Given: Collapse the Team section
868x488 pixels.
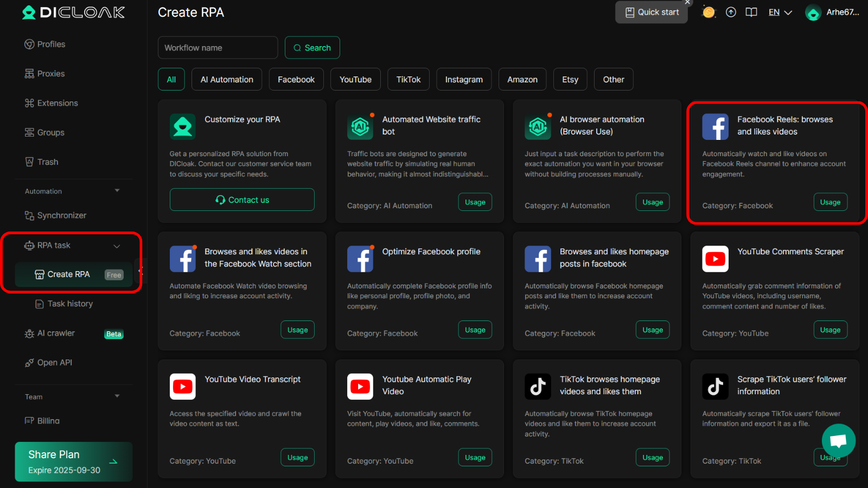Looking at the screenshot, I should (117, 396).
